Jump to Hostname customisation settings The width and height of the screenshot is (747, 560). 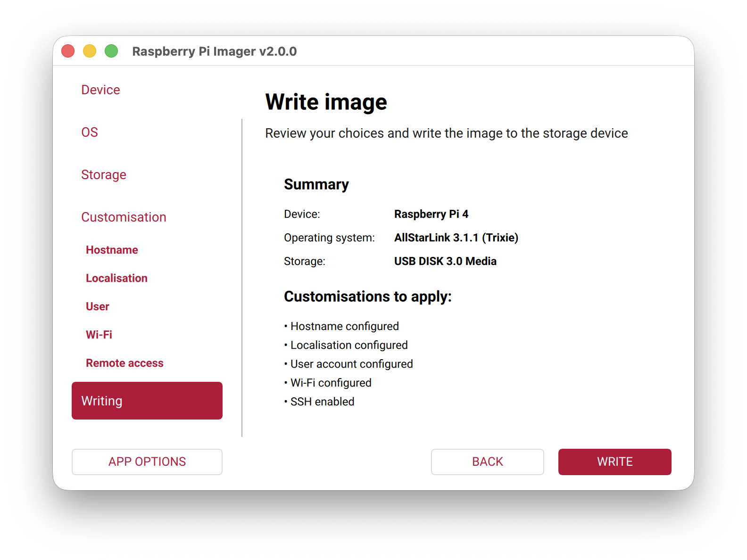[112, 250]
